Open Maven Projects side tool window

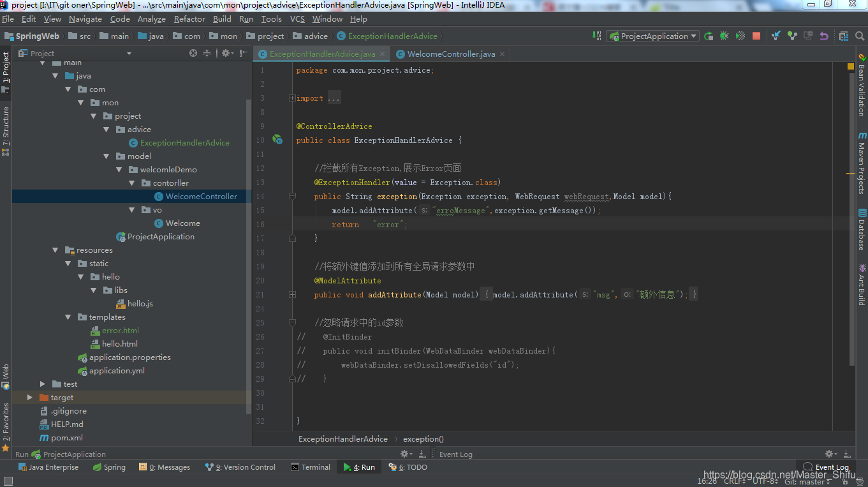862,163
